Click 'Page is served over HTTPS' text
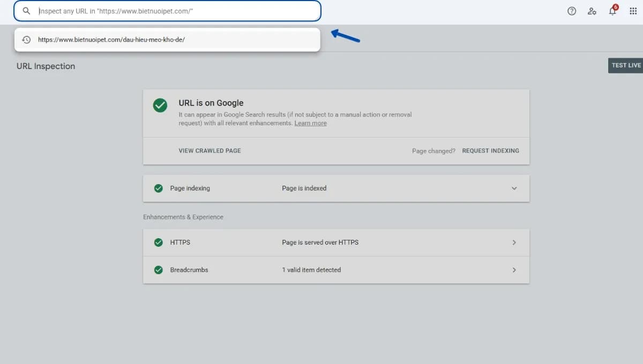Screen dimensions: 643x364 pyautogui.click(x=320, y=242)
